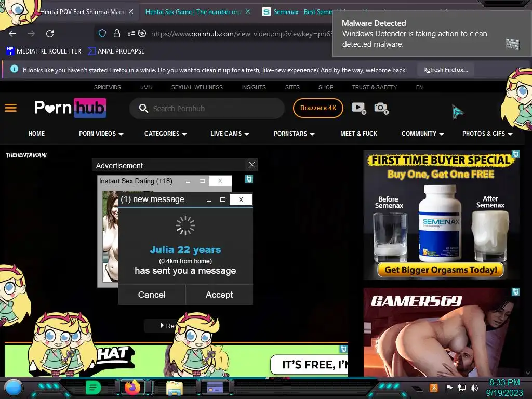532x399 pixels.
Task: Focus the Search Pornhub field
Action: (x=207, y=109)
